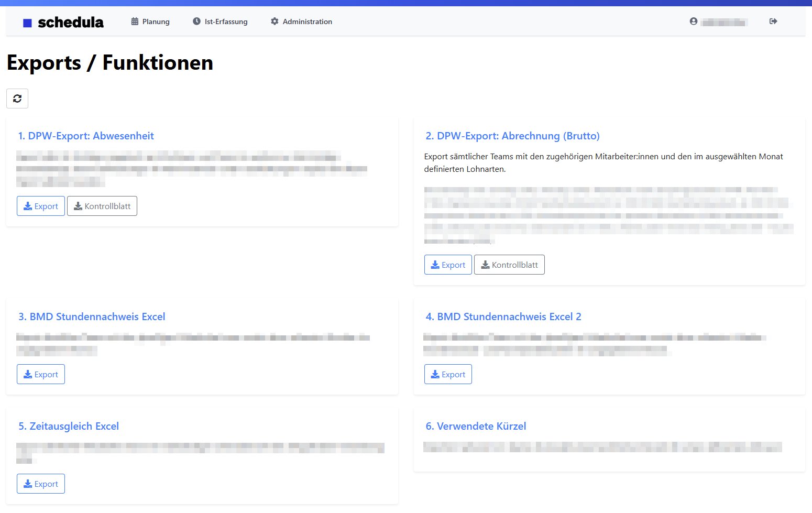Open the Administration menu
Screen dimensions: 812x513
(301, 21)
